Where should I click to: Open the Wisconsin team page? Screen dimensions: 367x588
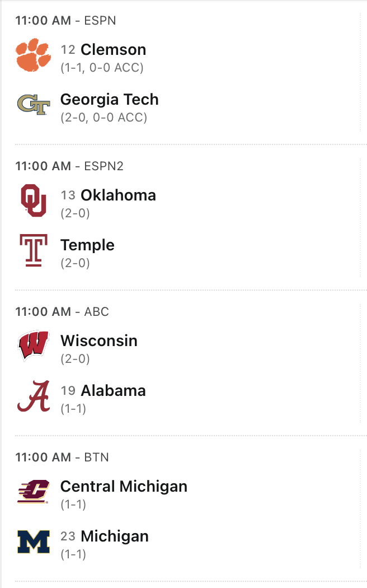coord(98,340)
